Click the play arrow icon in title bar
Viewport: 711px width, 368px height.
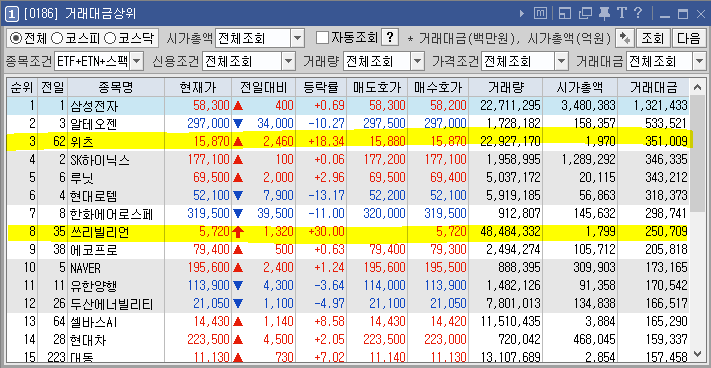pos(522,14)
